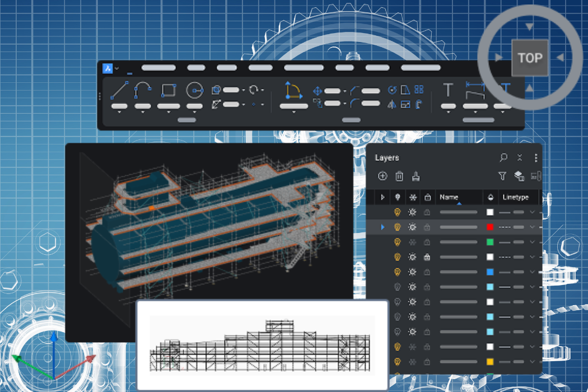Viewport: 588px width, 392px height.
Task: Open the dropdown arrow beneath the Circle tool
Action: (194, 112)
